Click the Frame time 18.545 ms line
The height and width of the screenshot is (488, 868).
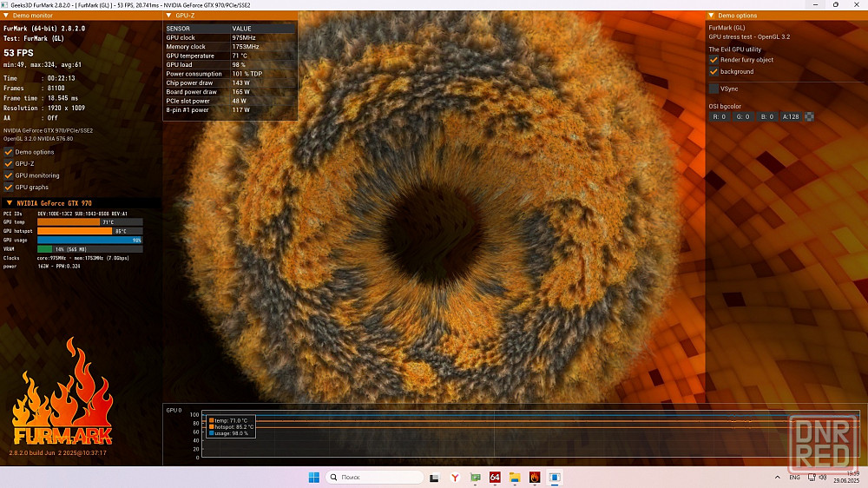pyautogui.click(x=41, y=98)
